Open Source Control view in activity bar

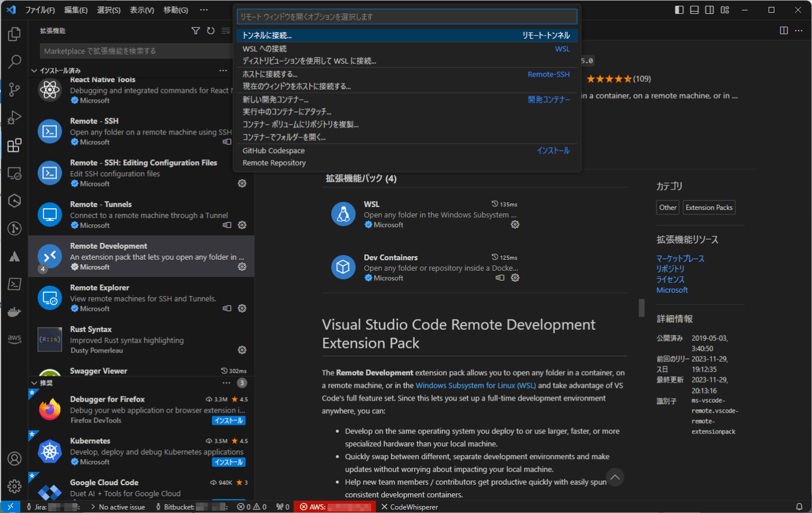(x=14, y=89)
